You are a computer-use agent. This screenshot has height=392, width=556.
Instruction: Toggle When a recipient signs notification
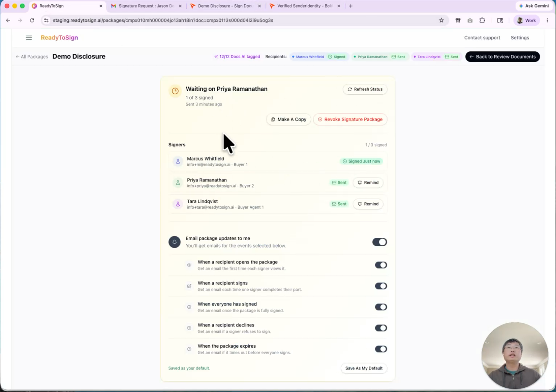(381, 286)
